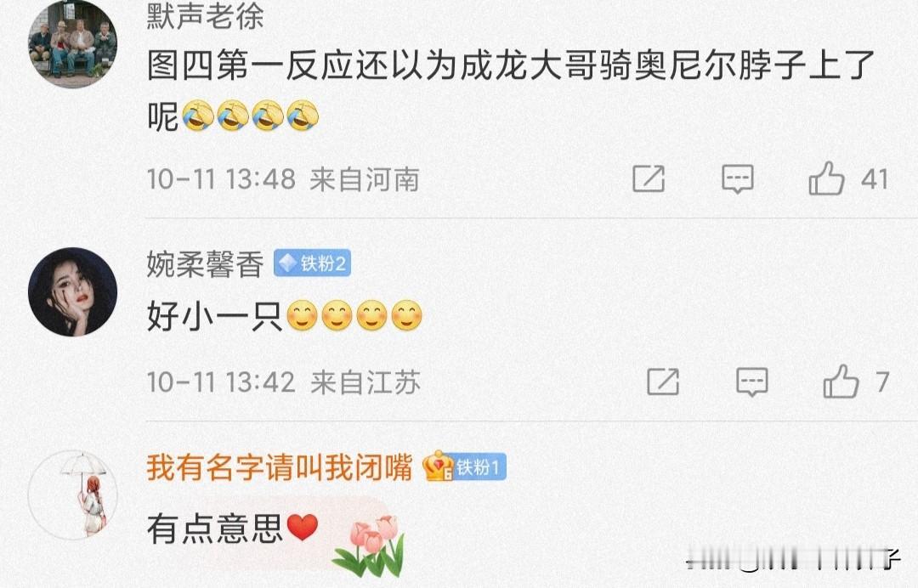The image size is (918, 588).
Task: Tap the 铁粉2 badge
Action: pyautogui.click(x=312, y=264)
